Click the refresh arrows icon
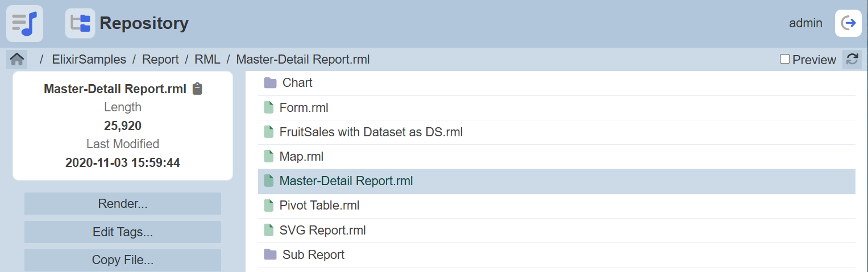 pyautogui.click(x=852, y=60)
